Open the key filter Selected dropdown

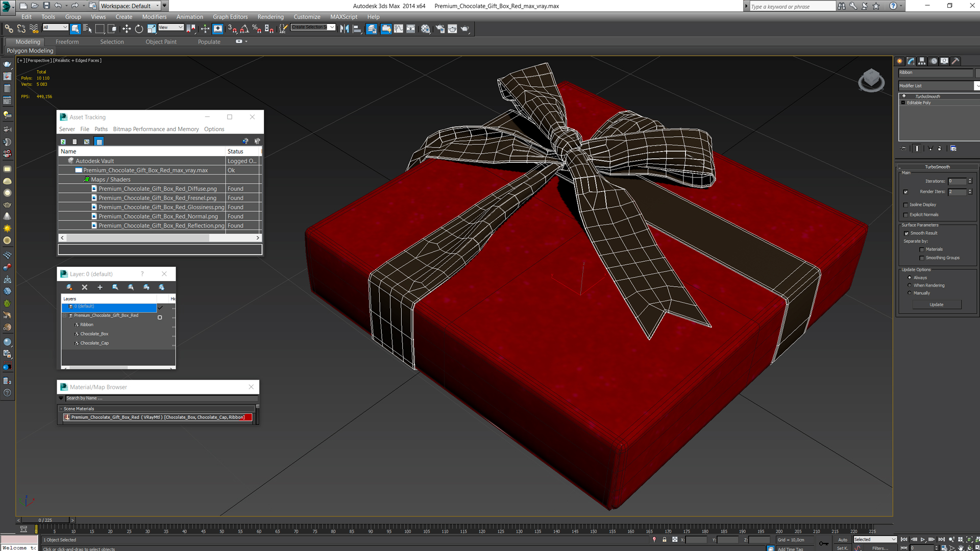[875, 539]
